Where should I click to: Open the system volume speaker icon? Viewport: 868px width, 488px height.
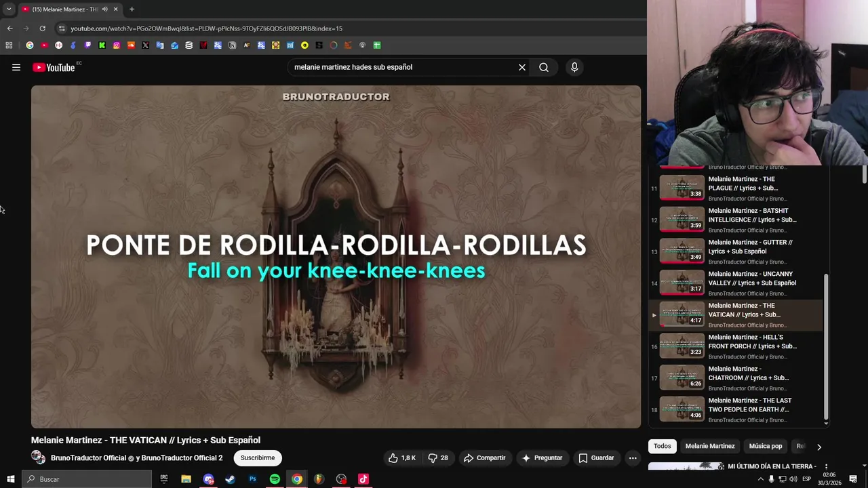[793, 479]
